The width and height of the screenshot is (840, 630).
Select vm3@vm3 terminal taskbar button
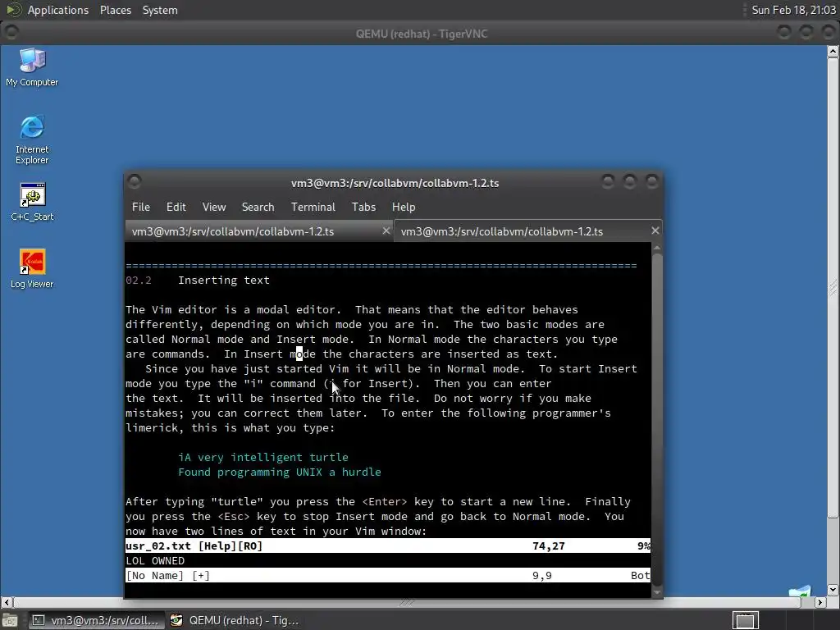[x=95, y=620]
